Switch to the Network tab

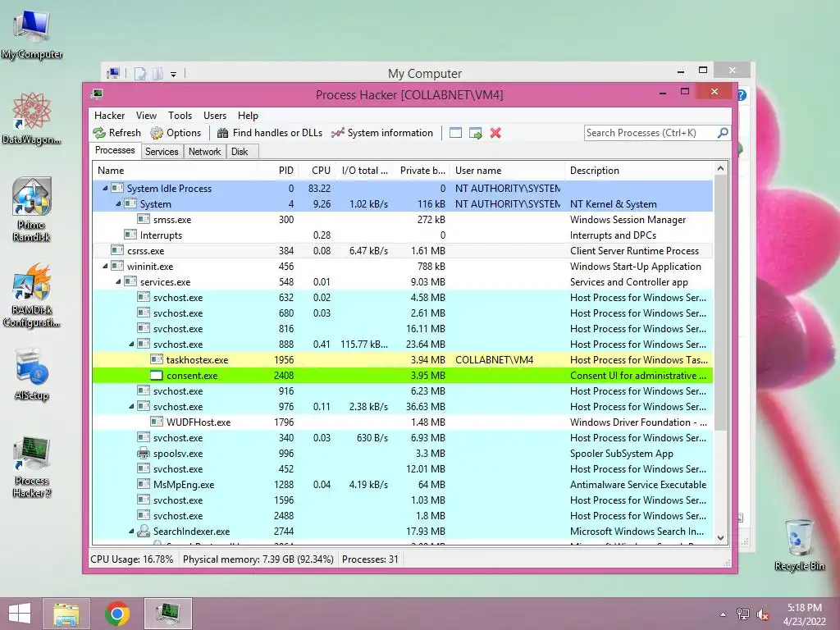pyautogui.click(x=204, y=152)
